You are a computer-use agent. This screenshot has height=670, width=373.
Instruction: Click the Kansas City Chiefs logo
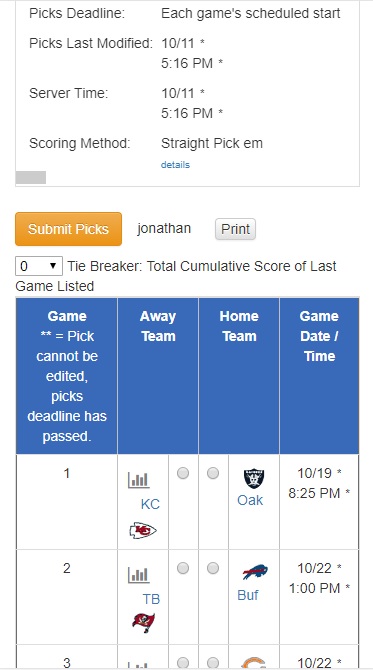[x=143, y=531]
